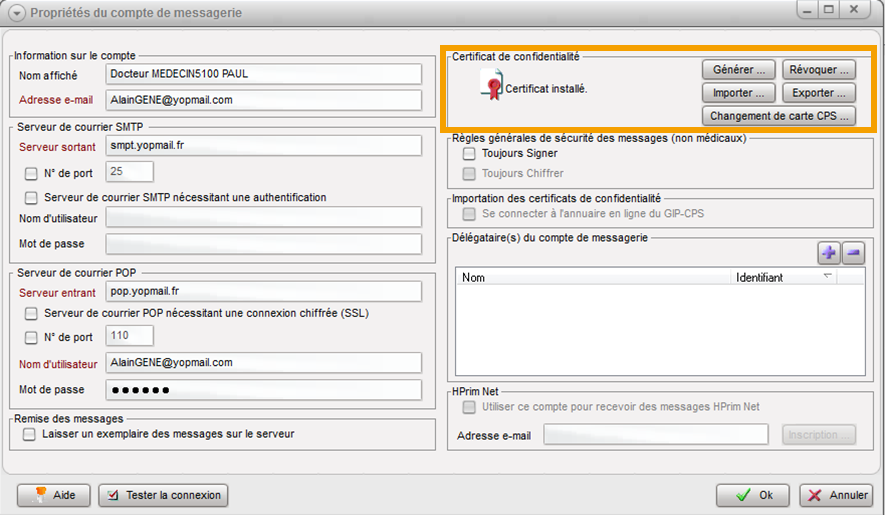Screen dimensions: 886x515
Task: Focus the POP Mot de passe field
Action: pyautogui.click(x=264, y=389)
